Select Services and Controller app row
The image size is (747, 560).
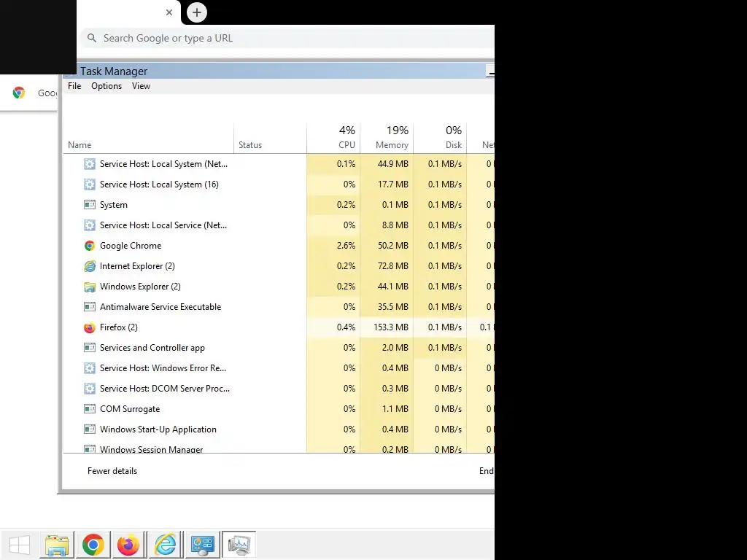coord(279,348)
